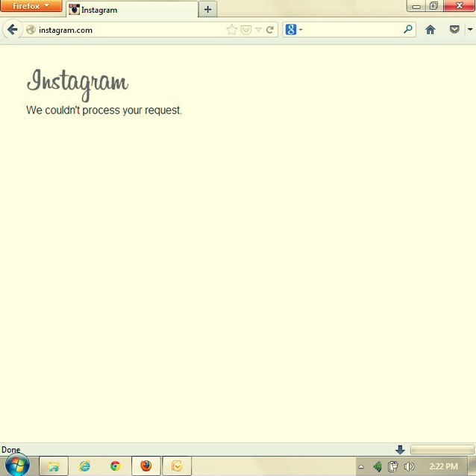Viewport: 476px width, 476px height.
Task: Open the Pocket toolbar button
Action: tap(454, 29)
